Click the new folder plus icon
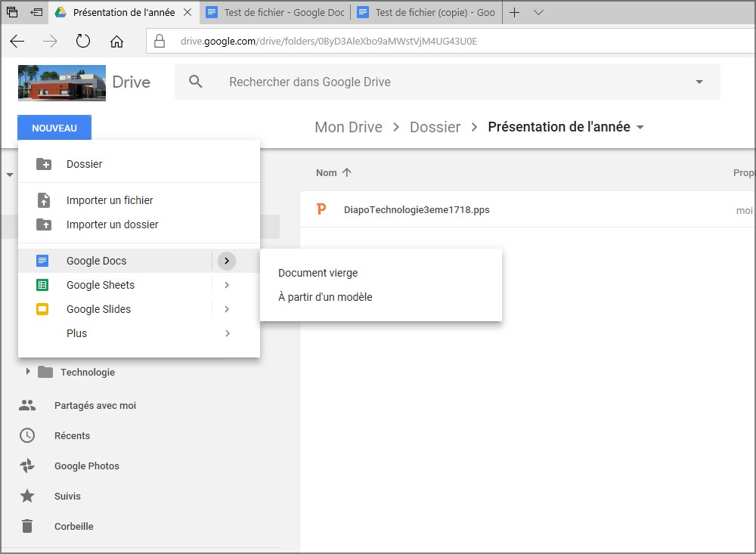The image size is (756, 554). pos(44,164)
